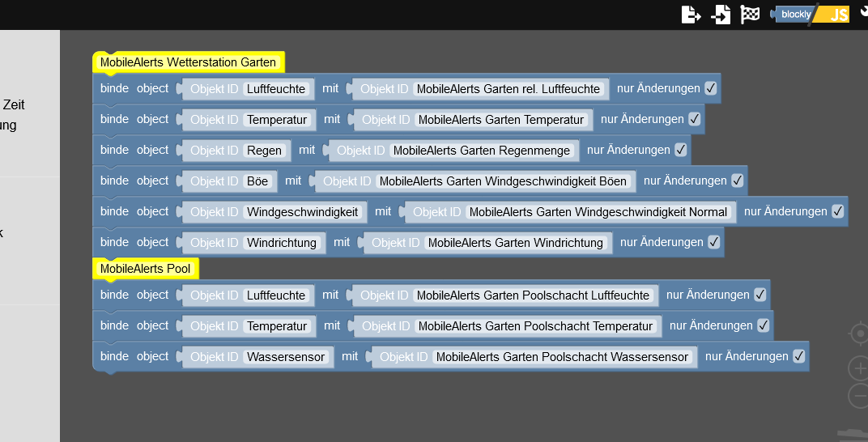Select the MobileAlerts Wetterstation Garten comment block

click(188, 62)
